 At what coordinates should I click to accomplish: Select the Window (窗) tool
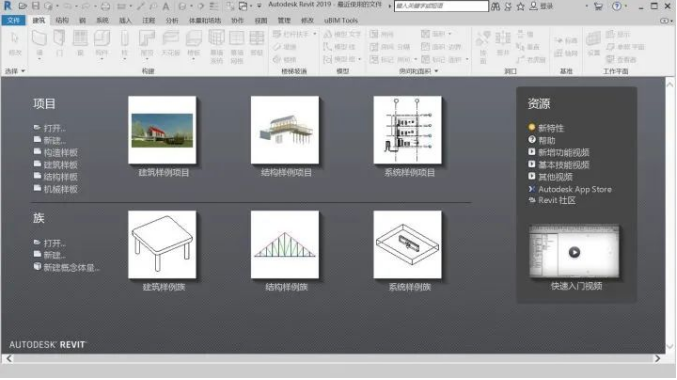tap(80, 44)
